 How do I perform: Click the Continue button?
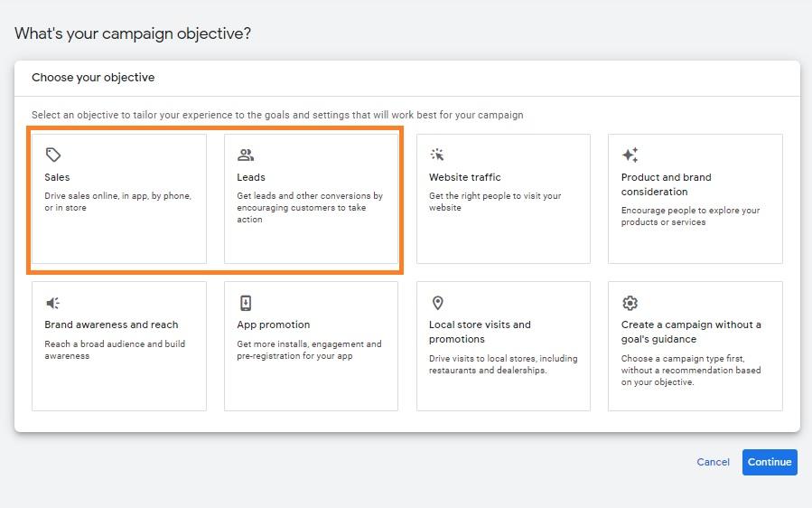point(770,462)
